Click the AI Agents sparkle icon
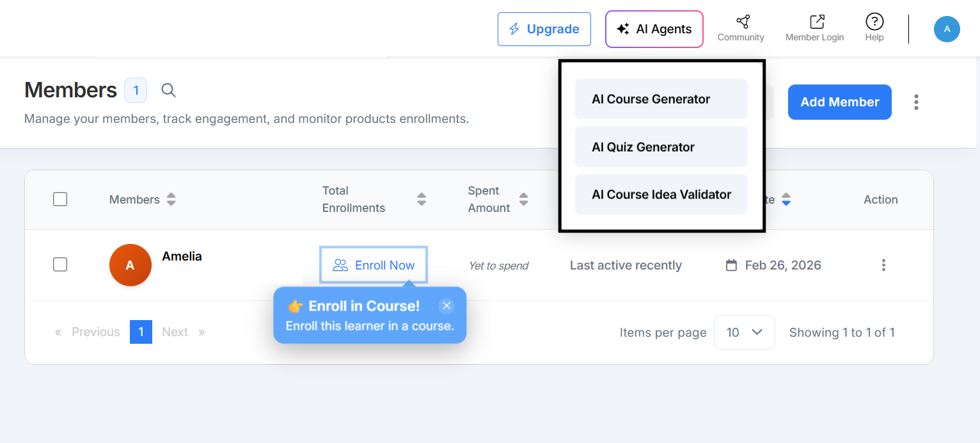Viewport: 980px width, 443px height. coord(623,29)
